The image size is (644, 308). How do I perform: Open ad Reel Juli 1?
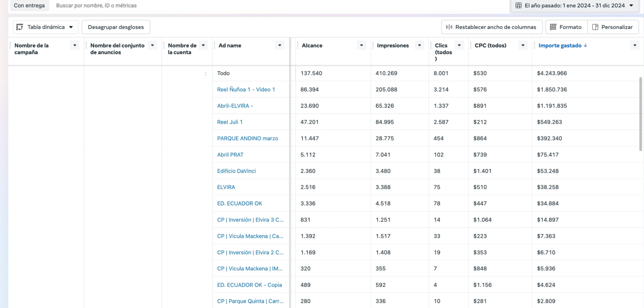tap(230, 122)
